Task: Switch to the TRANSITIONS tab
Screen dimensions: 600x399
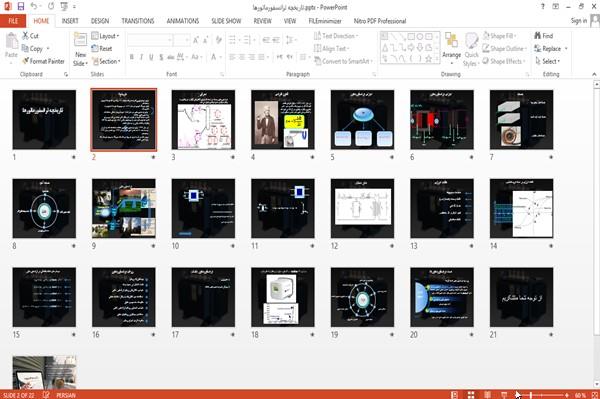Action: tap(138, 21)
